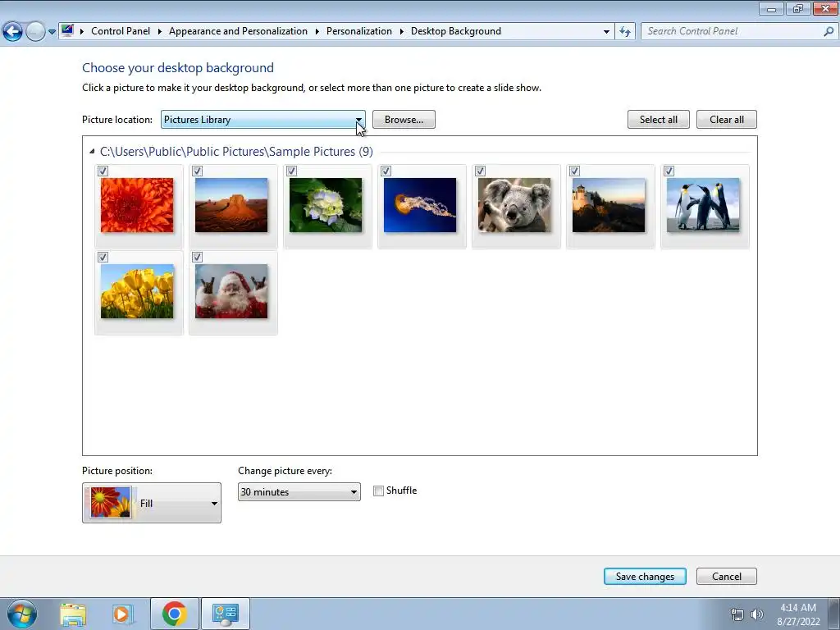Open Google Chrome from taskbar
Image resolution: width=840 pixels, height=630 pixels.
(x=174, y=614)
